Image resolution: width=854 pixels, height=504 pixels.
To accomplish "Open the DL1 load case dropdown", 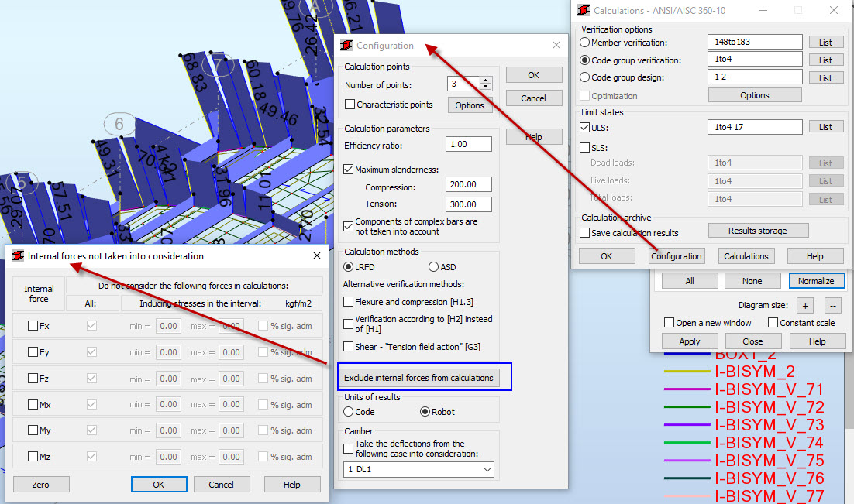I will (x=418, y=469).
